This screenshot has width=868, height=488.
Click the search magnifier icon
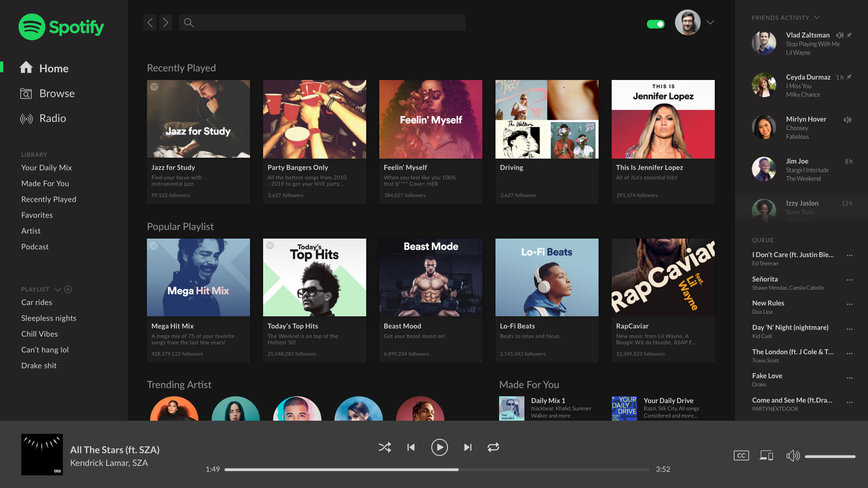point(189,23)
